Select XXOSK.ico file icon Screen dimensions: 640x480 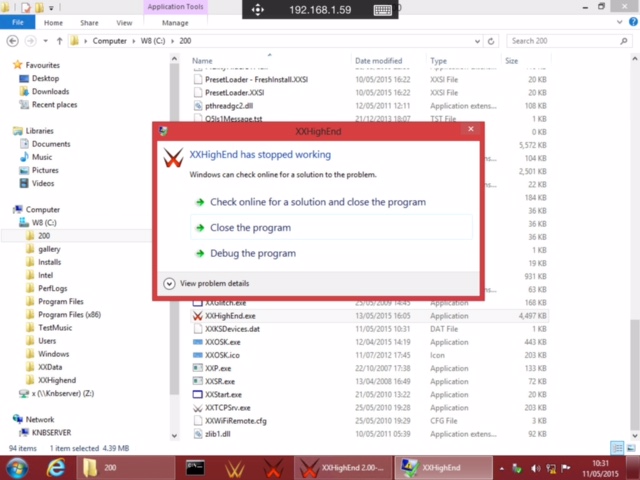click(198, 355)
